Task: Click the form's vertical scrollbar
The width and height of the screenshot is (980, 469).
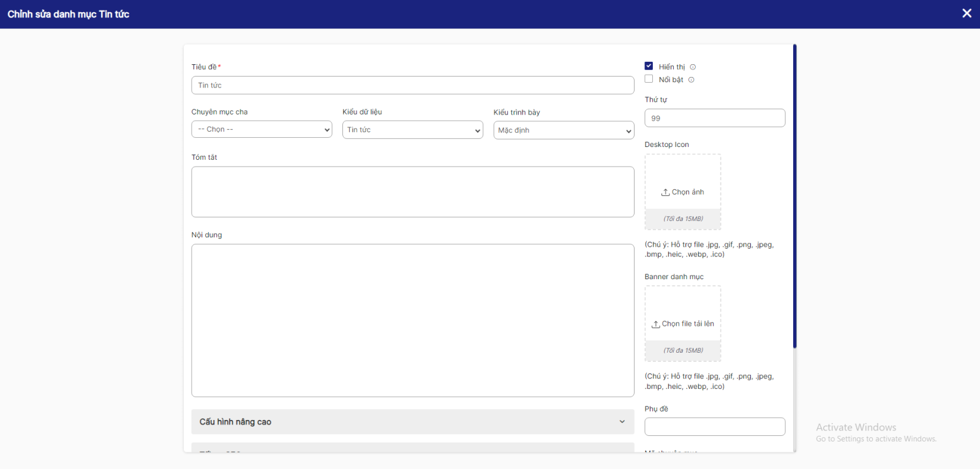Action: (794, 196)
